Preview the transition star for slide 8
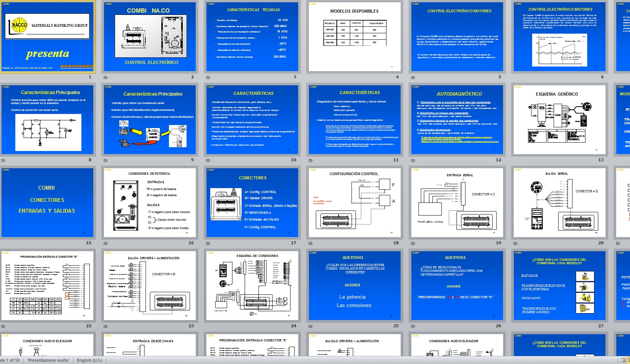The height and width of the screenshot is (364, 630). click(x=3, y=160)
